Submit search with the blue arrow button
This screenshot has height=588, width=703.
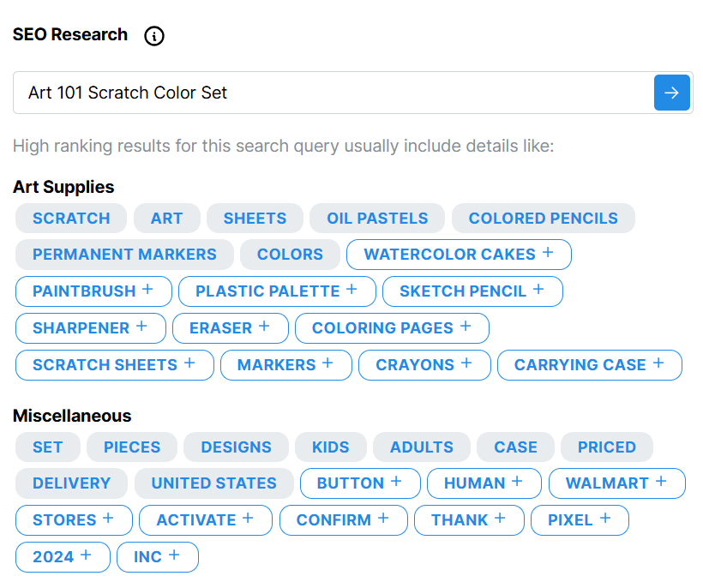coord(671,93)
